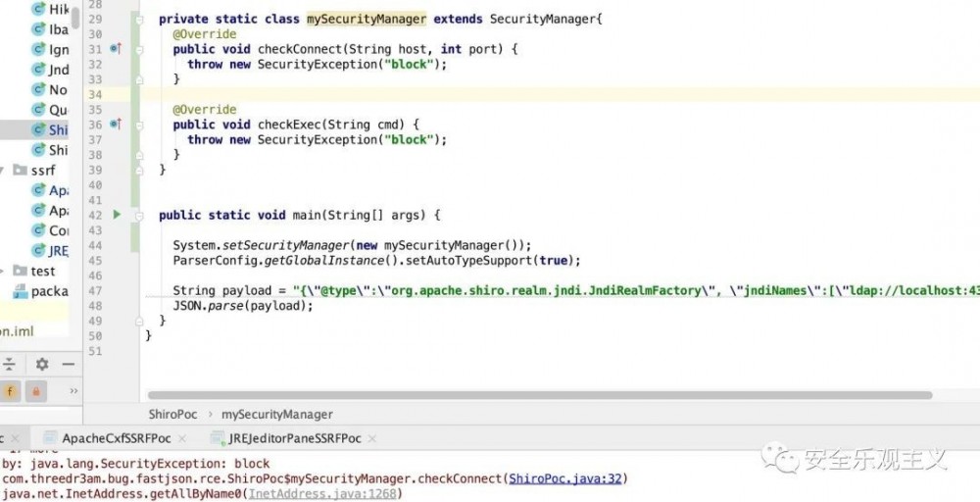
Task: Close the ApacheCxfSSRFPoc run tab
Action: 182,439
